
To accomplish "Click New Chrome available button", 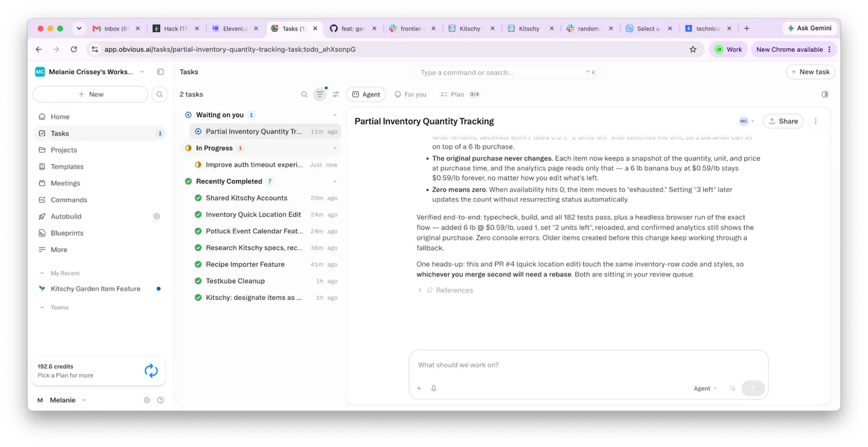I will 794,49.
